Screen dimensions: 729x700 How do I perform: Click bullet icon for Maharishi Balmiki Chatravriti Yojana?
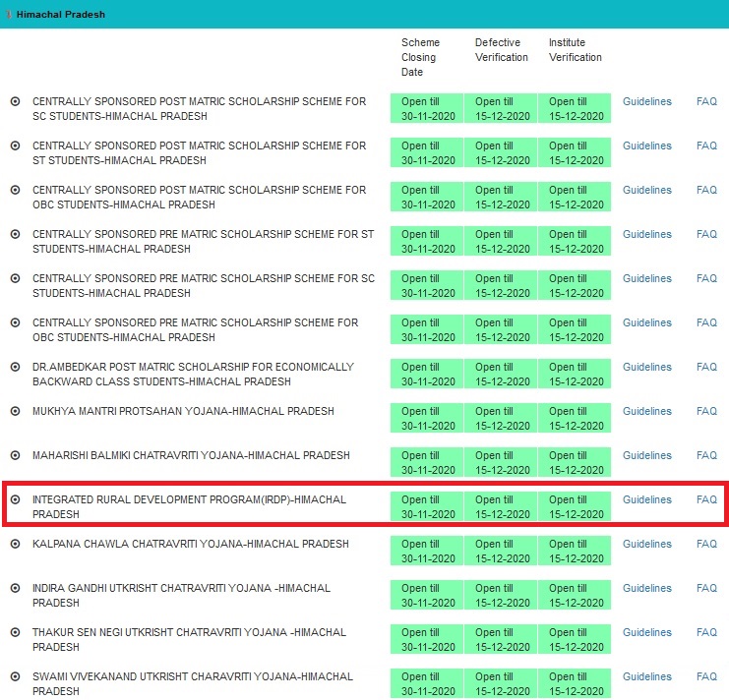pos(15,455)
